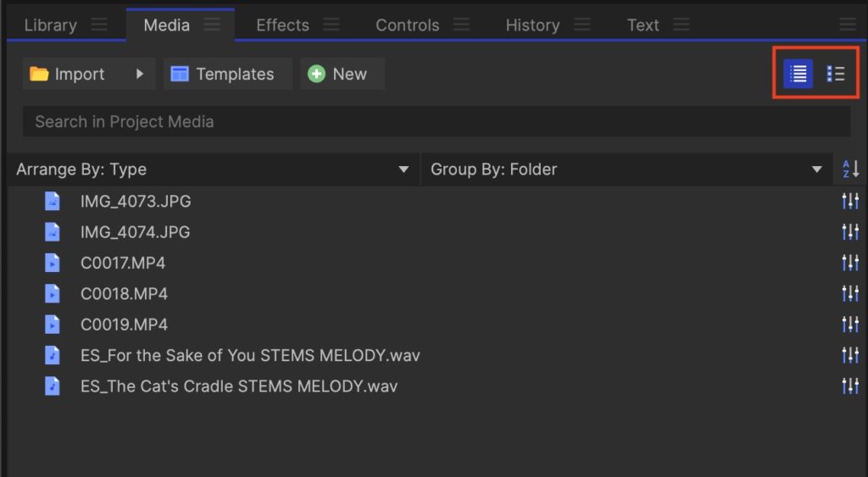Click the sliders icon beside C0019.MP4
This screenshot has height=477, width=868.
(850, 324)
